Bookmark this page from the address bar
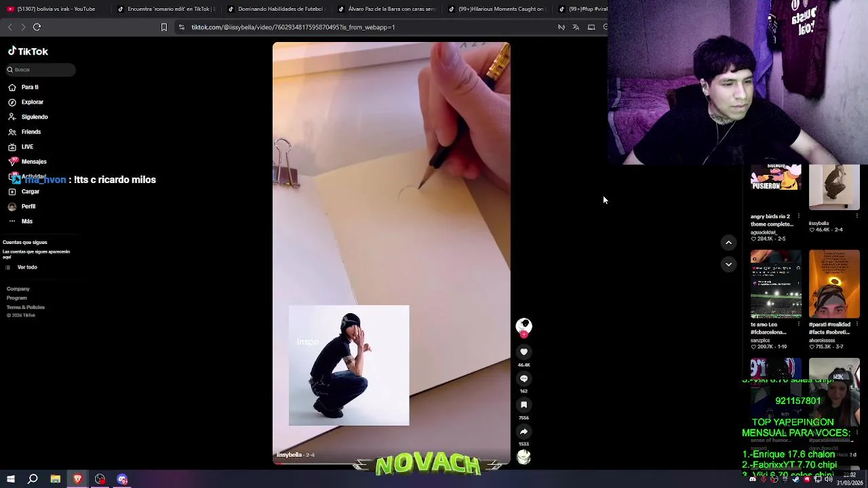This screenshot has height=488, width=868. coord(163,27)
